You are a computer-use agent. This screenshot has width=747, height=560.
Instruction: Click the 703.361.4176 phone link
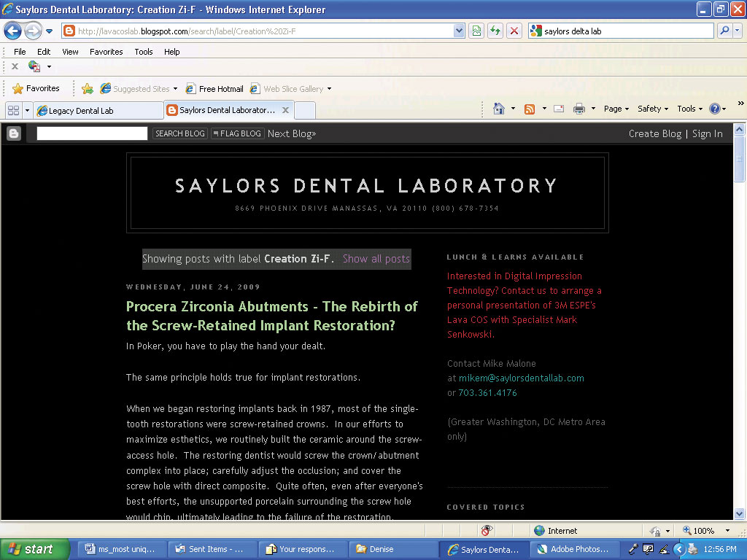[x=487, y=393]
